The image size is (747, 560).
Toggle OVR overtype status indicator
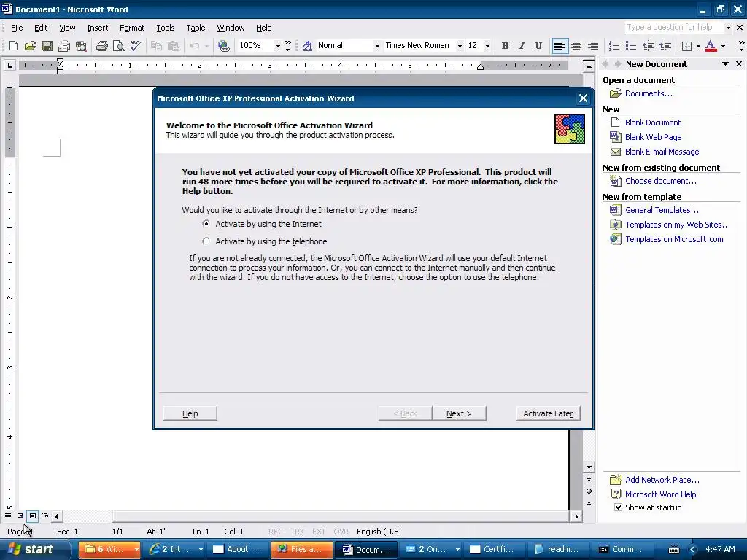[341, 532]
